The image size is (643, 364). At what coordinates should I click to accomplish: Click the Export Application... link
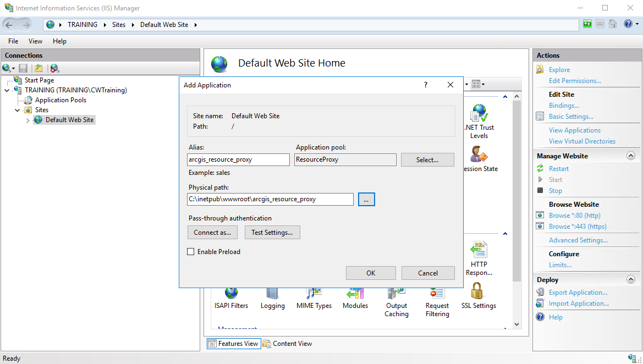[578, 293]
